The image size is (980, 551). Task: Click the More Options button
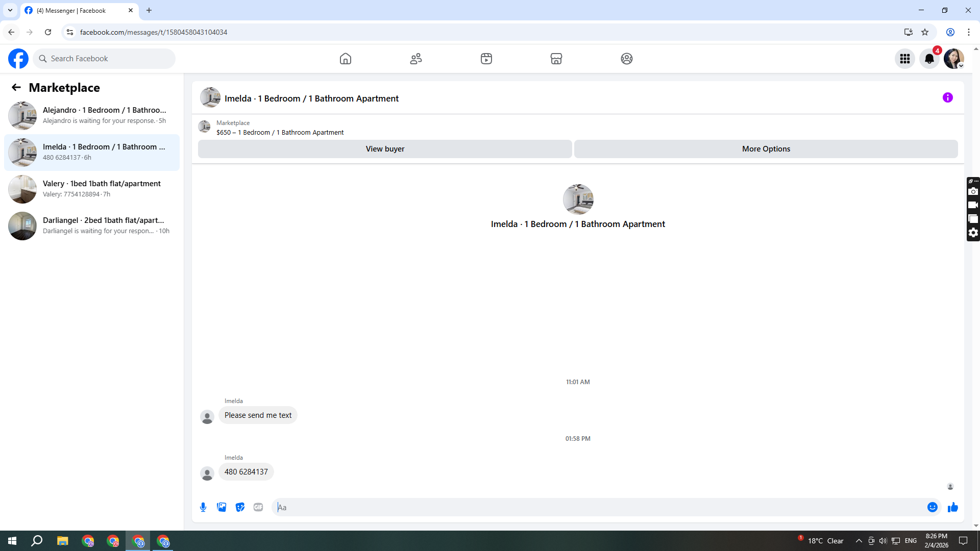766,149
